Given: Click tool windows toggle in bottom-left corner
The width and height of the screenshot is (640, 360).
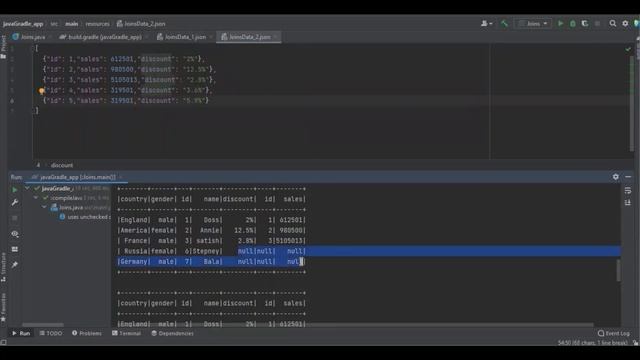Looking at the screenshot, I should tap(4, 342).
